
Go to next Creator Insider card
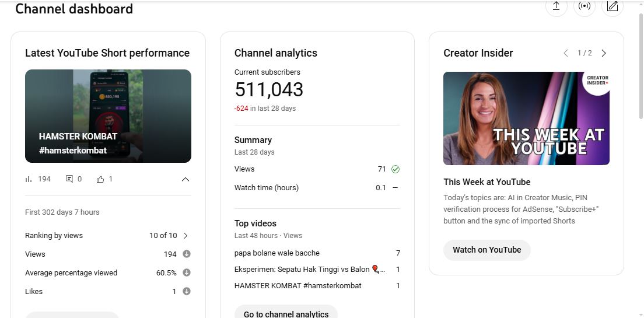click(603, 53)
